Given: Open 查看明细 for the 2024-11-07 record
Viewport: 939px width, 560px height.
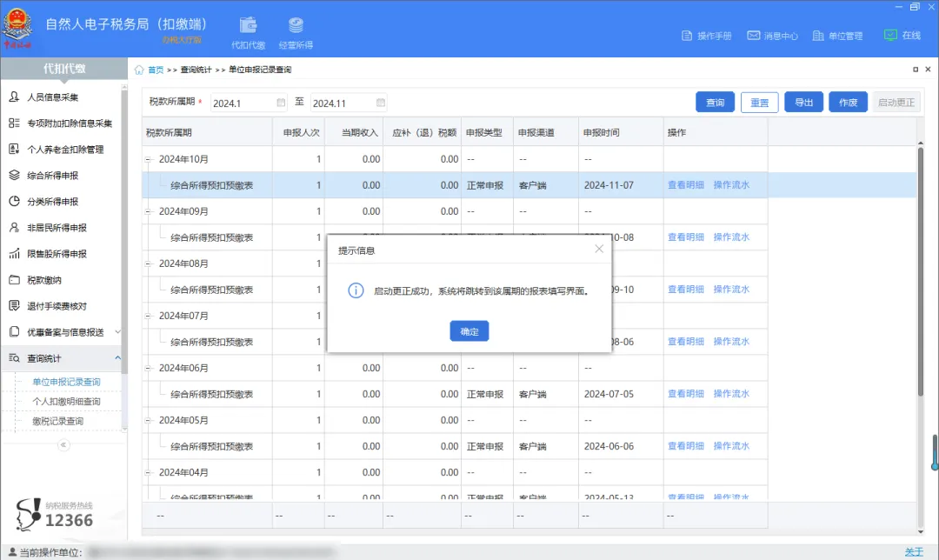Looking at the screenshot, I should tap(686, 184).
